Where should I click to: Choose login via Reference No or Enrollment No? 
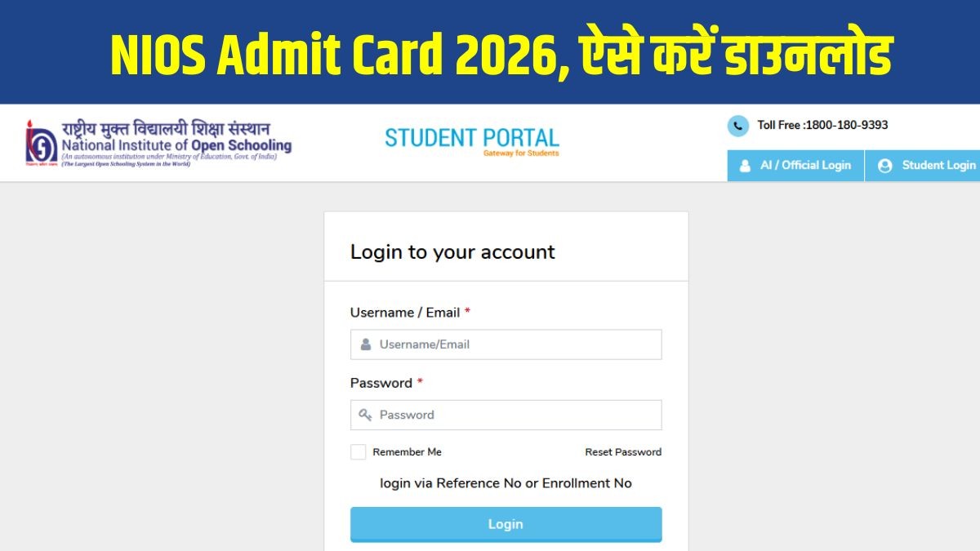[x=506, y=483]
